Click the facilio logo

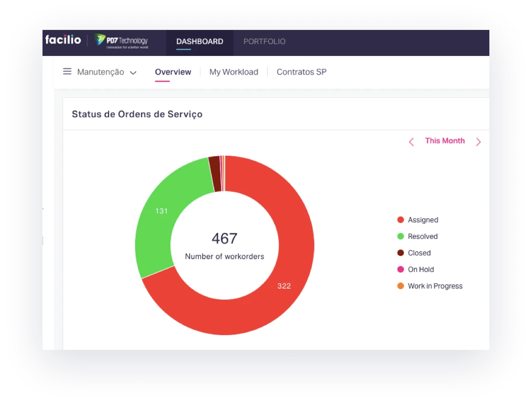point(63,40)
